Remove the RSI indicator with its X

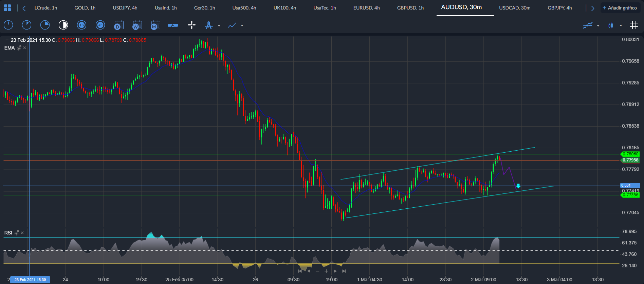[22, 233]
